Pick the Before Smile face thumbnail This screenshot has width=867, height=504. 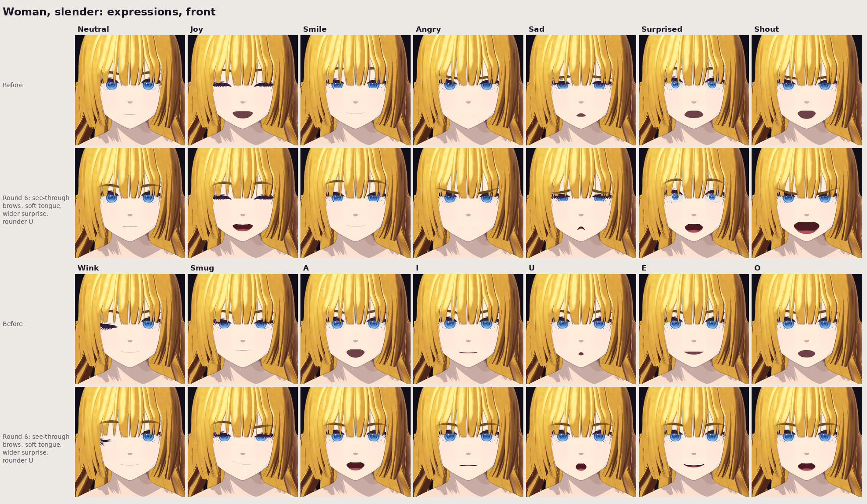click(356, 90)
